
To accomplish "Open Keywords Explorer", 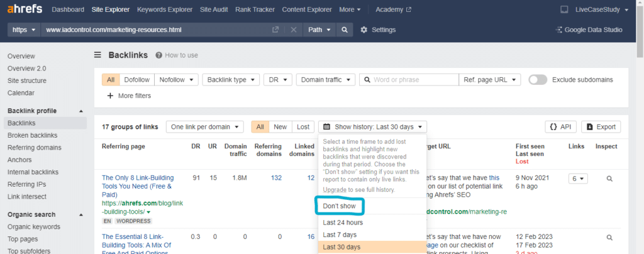I will 165,9.
